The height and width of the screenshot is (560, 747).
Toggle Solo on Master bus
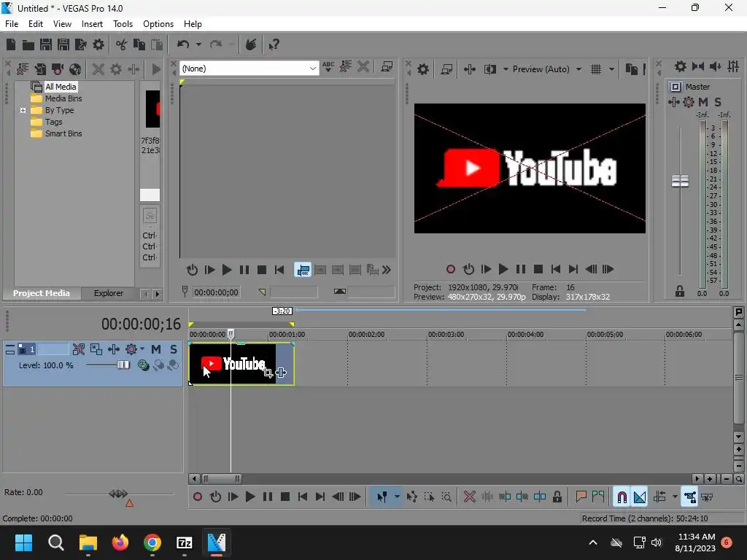pos(718,102)
